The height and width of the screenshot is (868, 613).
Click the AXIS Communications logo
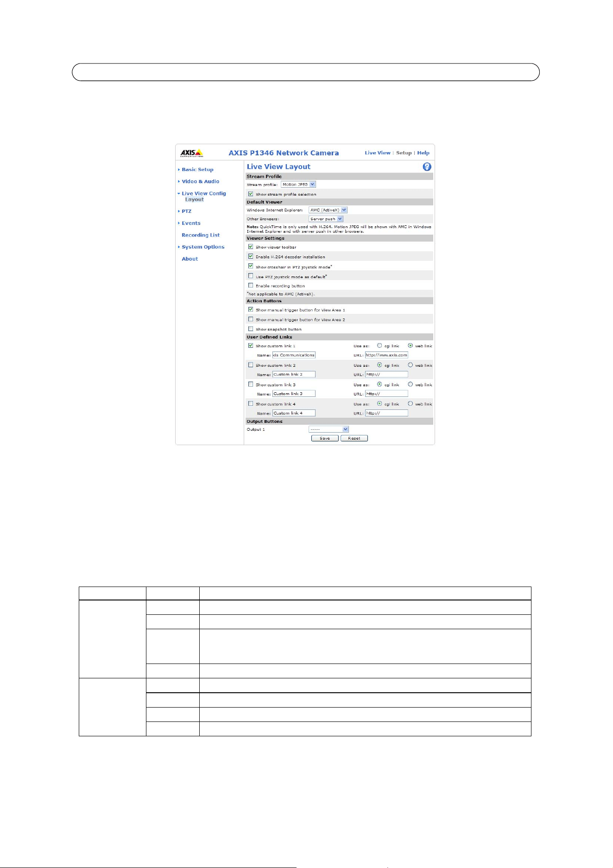[x=191, y=153]
